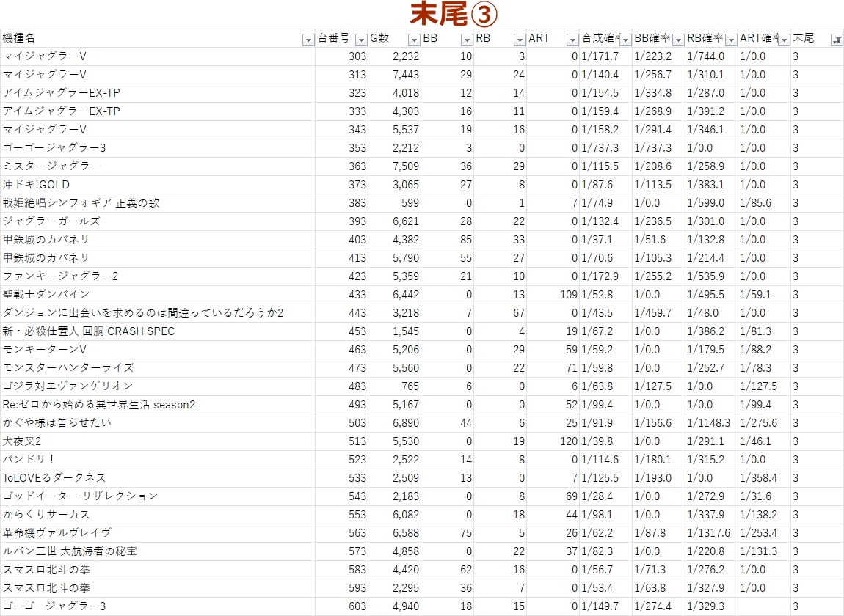Screen dimensions: 844x616
Task: Select the cell モンキーターンV
Action: 158,349
